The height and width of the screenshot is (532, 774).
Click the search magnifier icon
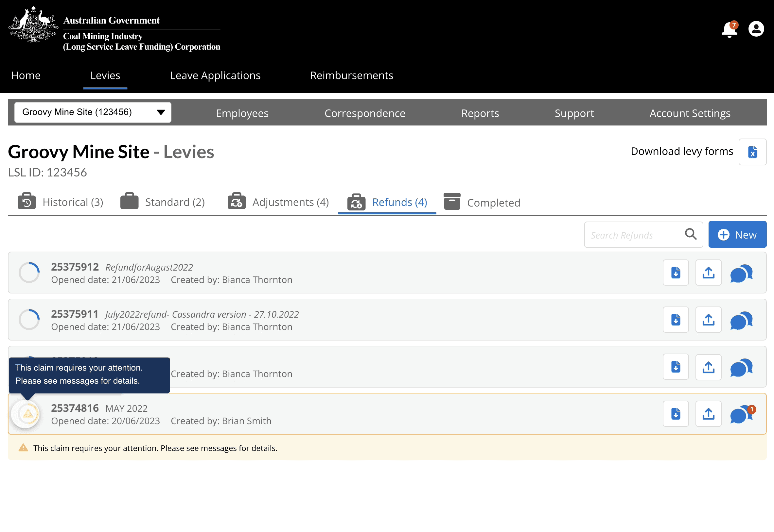pyautogui.click(x=691, y=234)
